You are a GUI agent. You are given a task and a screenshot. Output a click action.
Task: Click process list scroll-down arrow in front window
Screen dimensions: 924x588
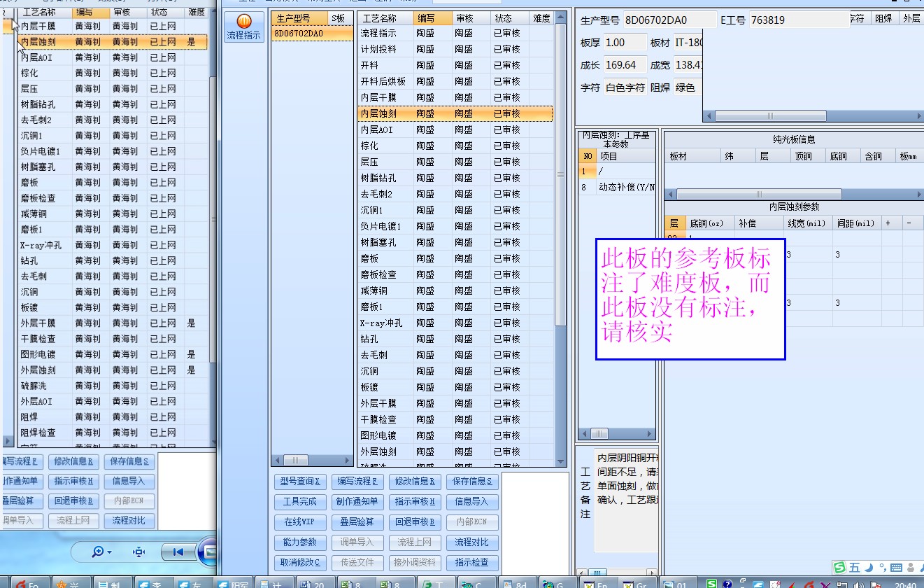pyautogui.click(x=560, y=461)
